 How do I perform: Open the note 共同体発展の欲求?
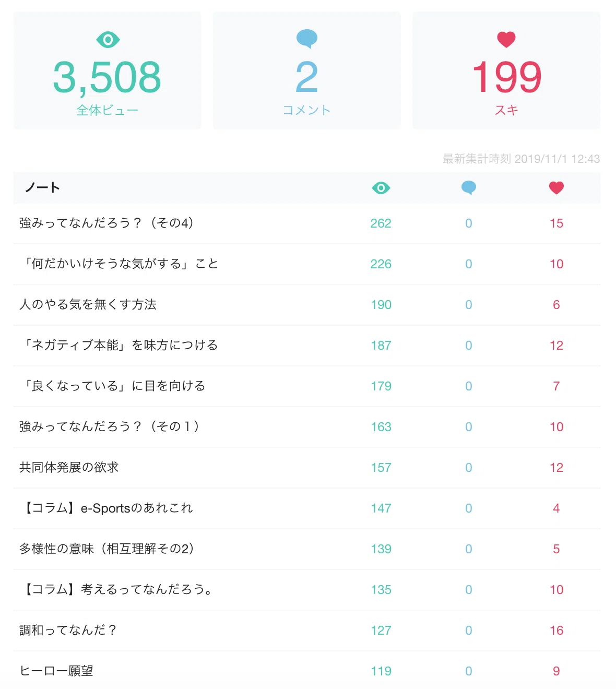pyautogui.click(x=69, y=467)
